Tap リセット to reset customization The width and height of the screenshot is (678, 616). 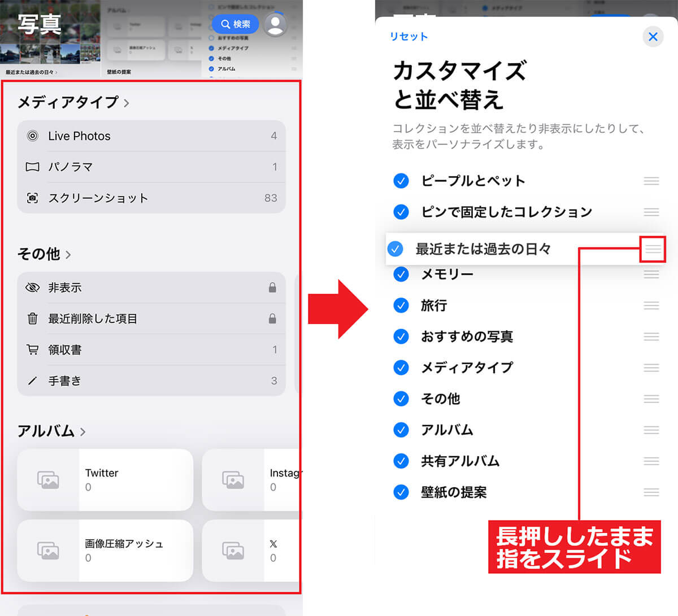click(409, 37)
